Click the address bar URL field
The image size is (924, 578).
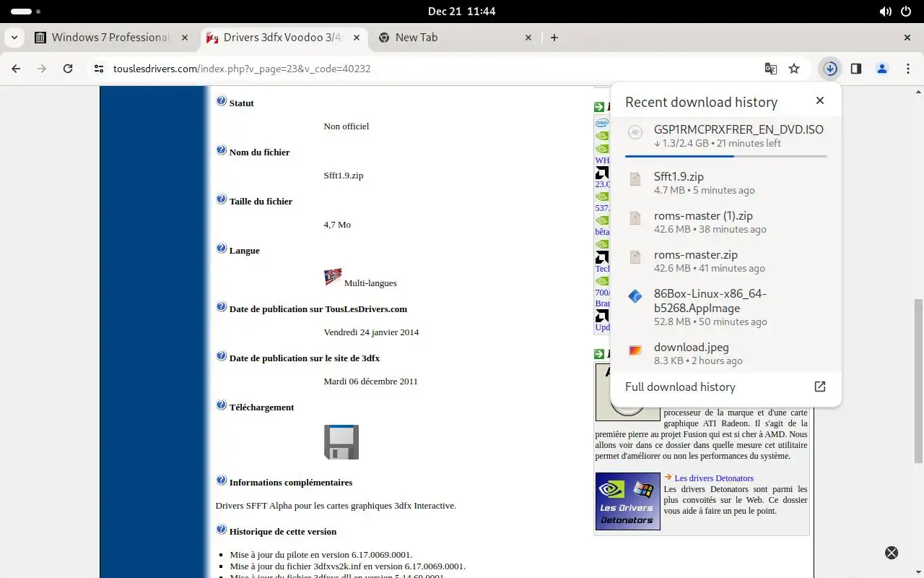pos(433,69)
